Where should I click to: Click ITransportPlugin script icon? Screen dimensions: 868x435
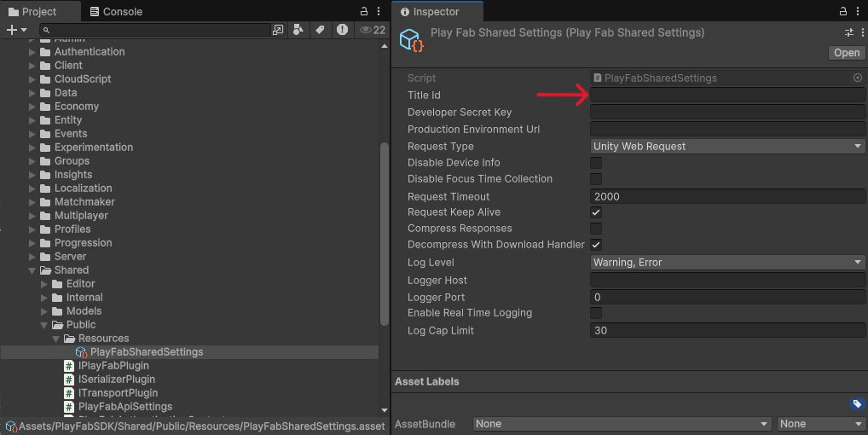click(x=69, y=393)
